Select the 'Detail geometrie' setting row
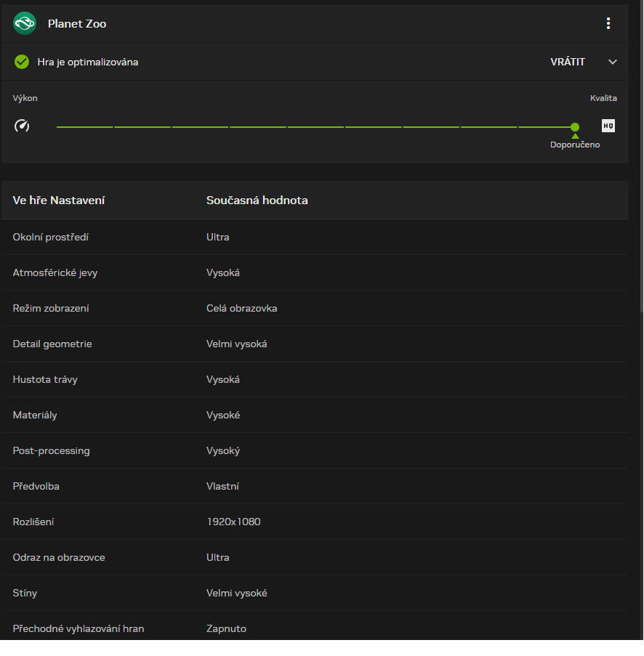 click(315, 344)
